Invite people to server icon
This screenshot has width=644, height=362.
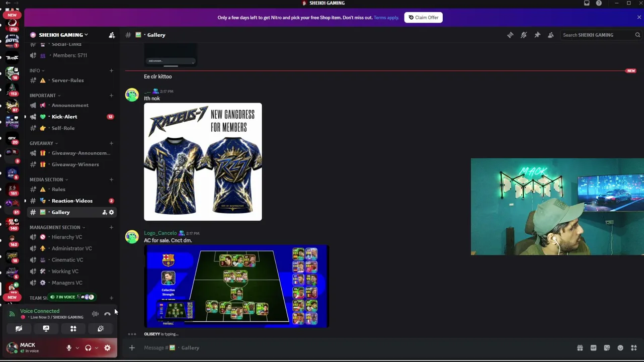112,35
